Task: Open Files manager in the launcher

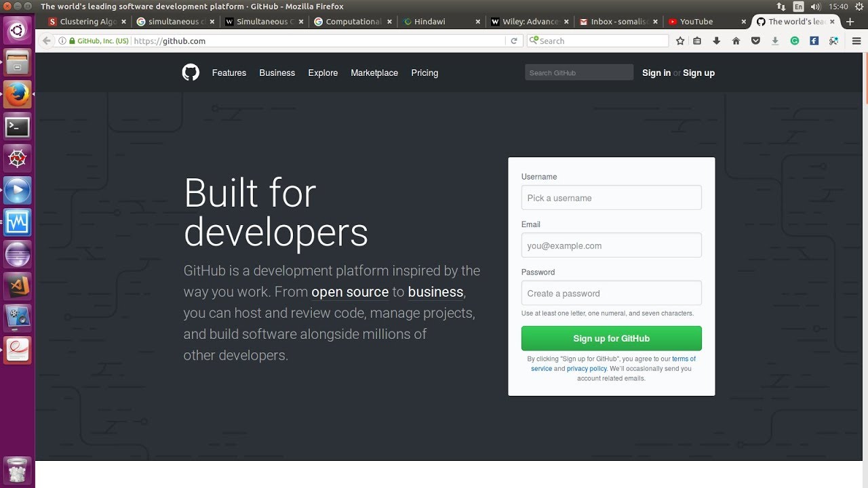Action: [18, 63]
